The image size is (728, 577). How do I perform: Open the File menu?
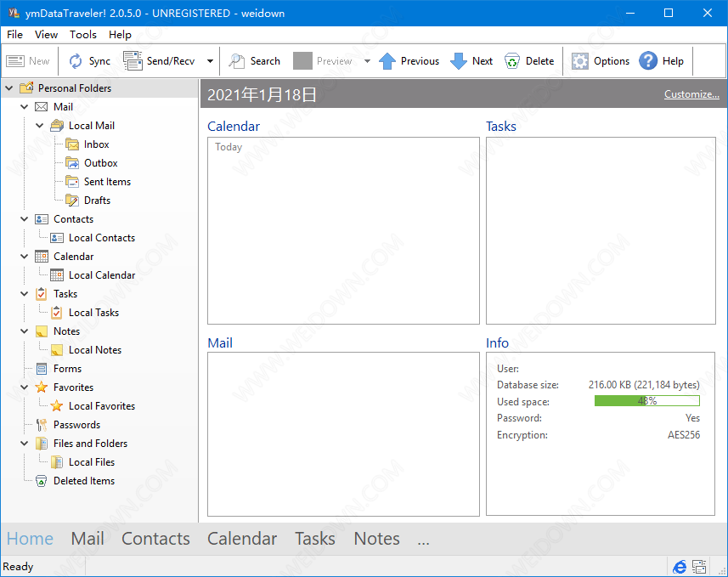[14, 34]
